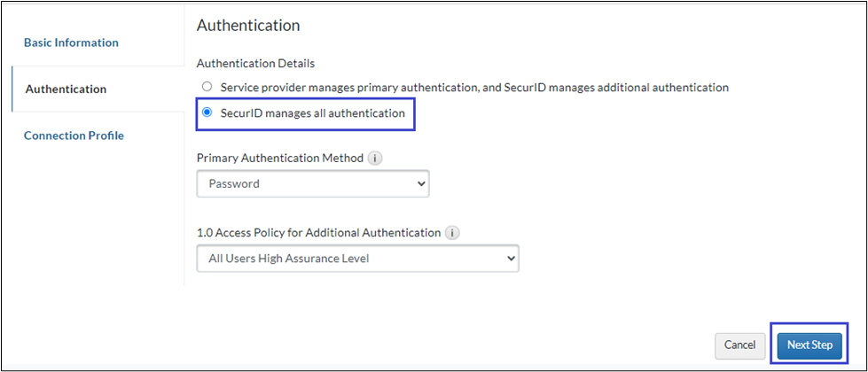868x372 pixels.
Task: Click the 'Service provider manages primary authentication' label text
Action: pos(474,88)
